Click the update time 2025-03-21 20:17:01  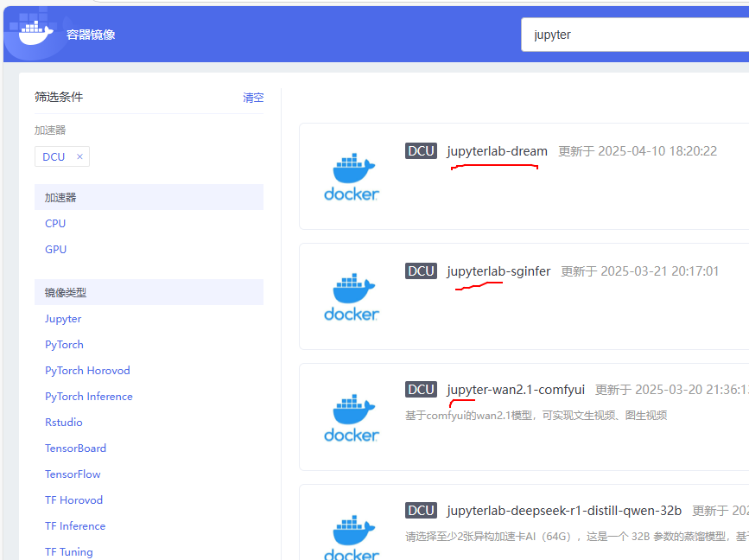pos(639,270)
